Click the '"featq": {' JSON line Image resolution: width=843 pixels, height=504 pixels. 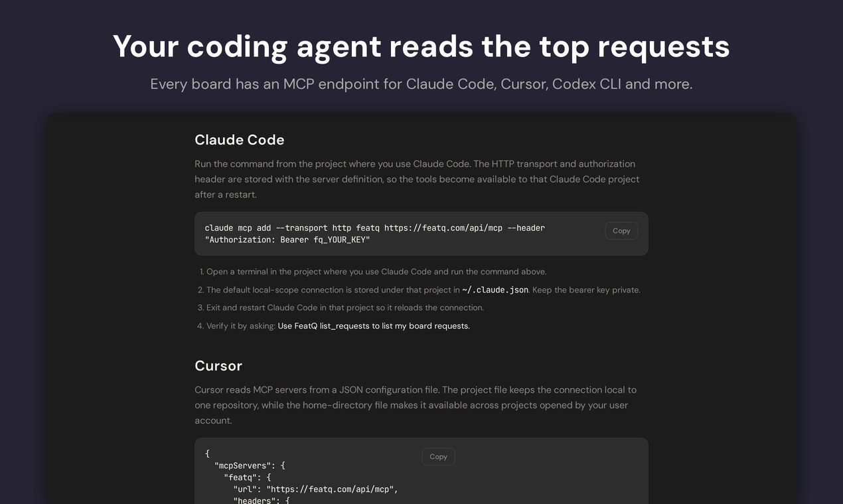tap(248, 477)
